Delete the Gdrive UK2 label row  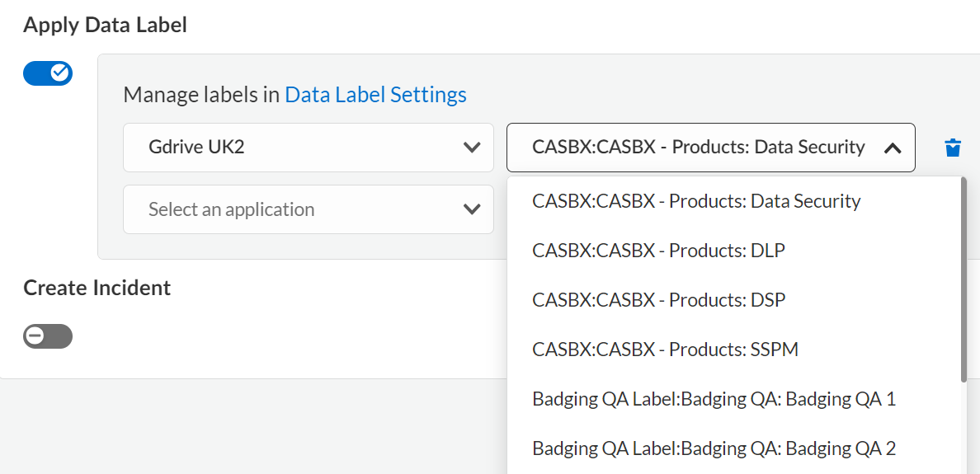click(953, 148)
